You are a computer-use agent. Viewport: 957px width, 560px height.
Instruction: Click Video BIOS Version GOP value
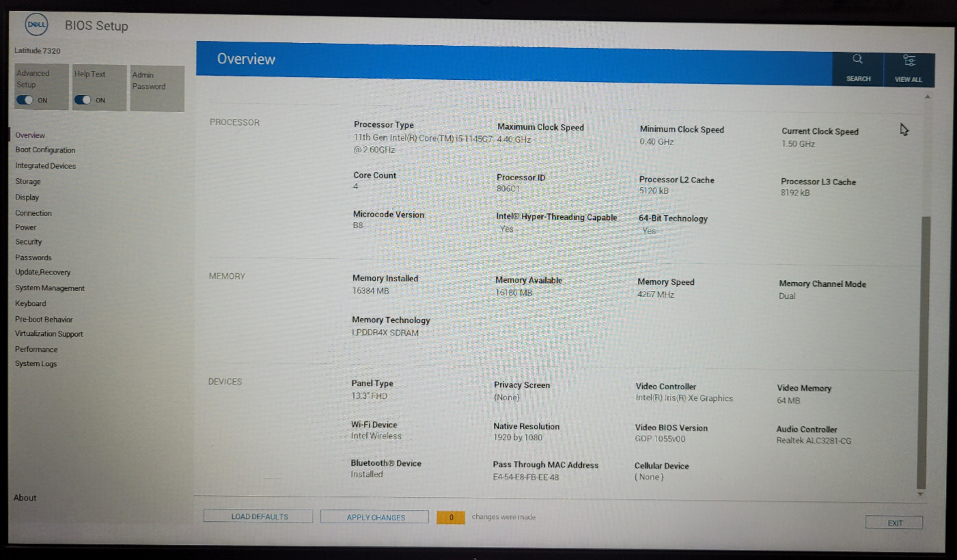tap(660, 439)
